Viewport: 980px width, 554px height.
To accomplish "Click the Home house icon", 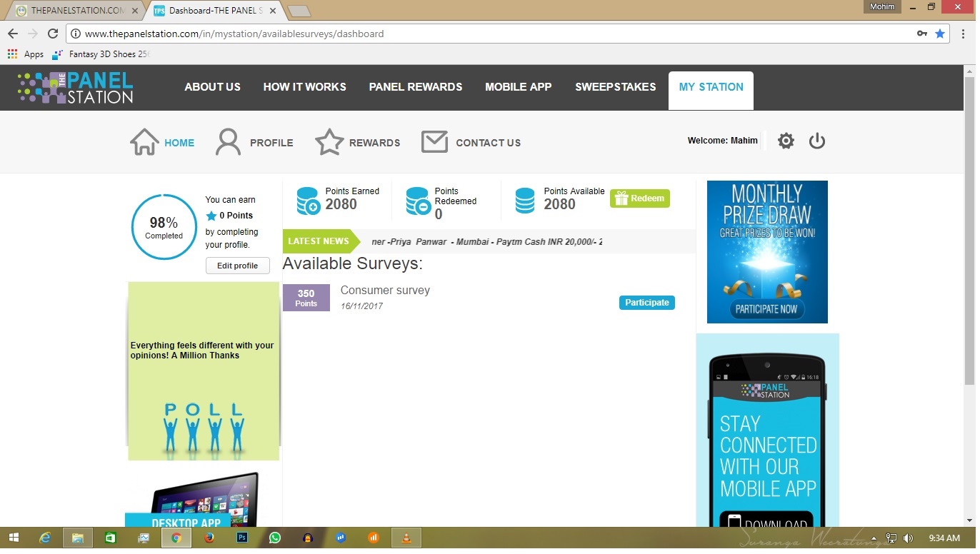I will (144, 142).
